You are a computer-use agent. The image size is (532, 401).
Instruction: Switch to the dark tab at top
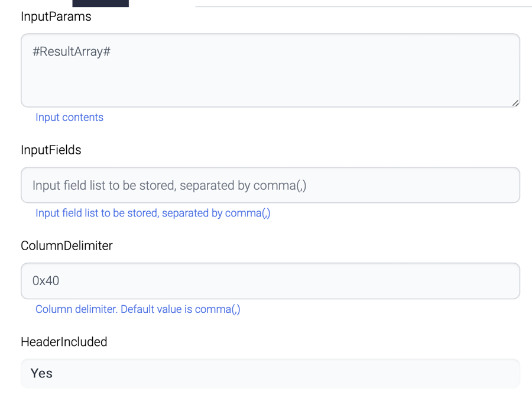point(100,3)
